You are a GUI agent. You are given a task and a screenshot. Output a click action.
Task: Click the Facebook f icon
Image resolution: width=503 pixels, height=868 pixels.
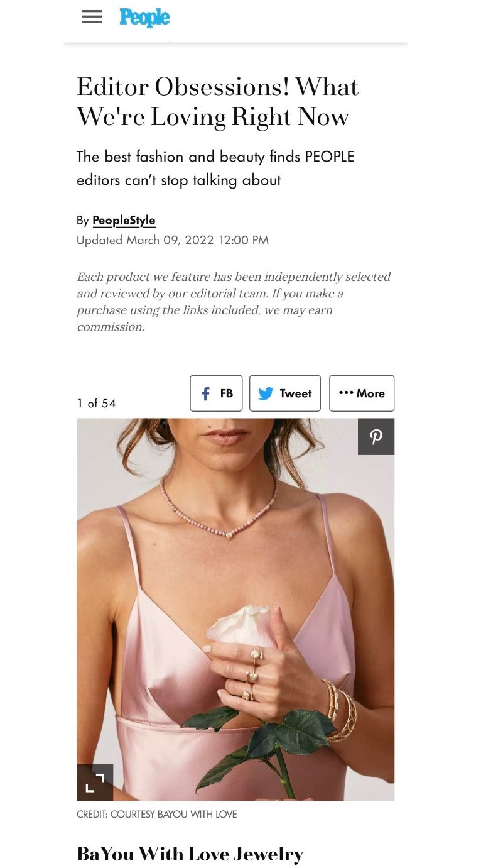[x=205, y=393]
